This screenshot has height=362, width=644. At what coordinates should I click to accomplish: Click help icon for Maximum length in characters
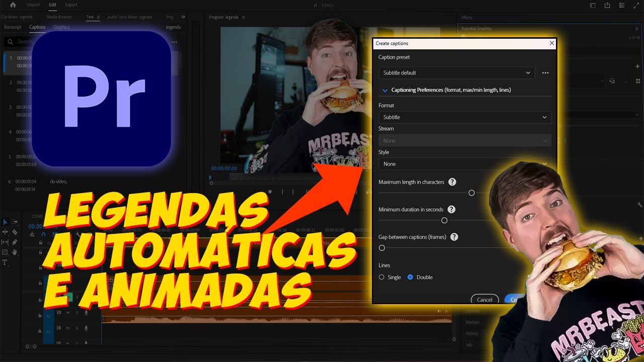[x=452, y=182]
